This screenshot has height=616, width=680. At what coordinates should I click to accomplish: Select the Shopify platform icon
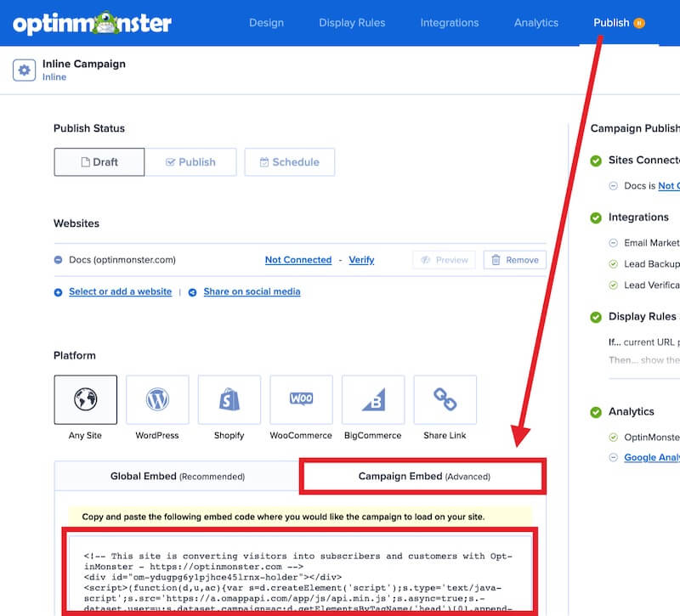point(228,399)
